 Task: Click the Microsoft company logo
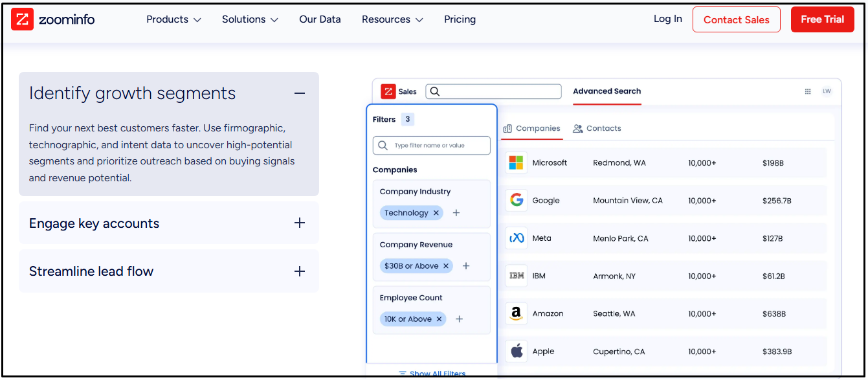coord(516,163)
